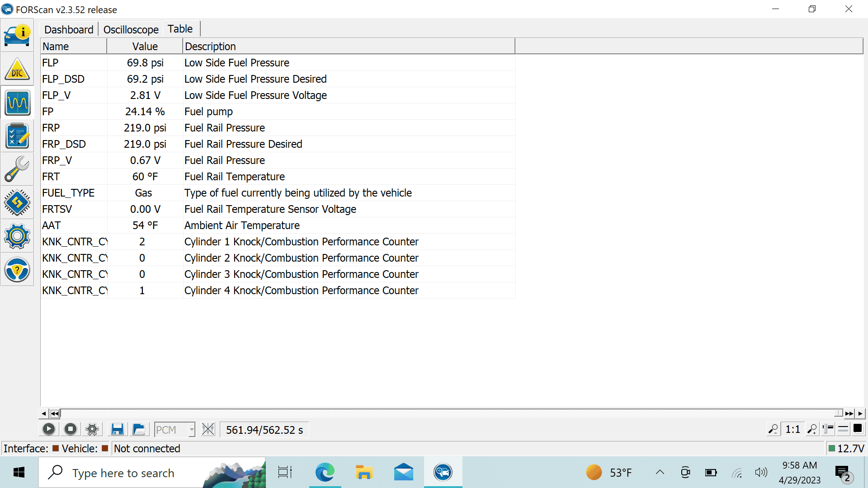868x488 pixels.
Task: Switch to the Oscilloscope tab
Action: click(131, 30)
